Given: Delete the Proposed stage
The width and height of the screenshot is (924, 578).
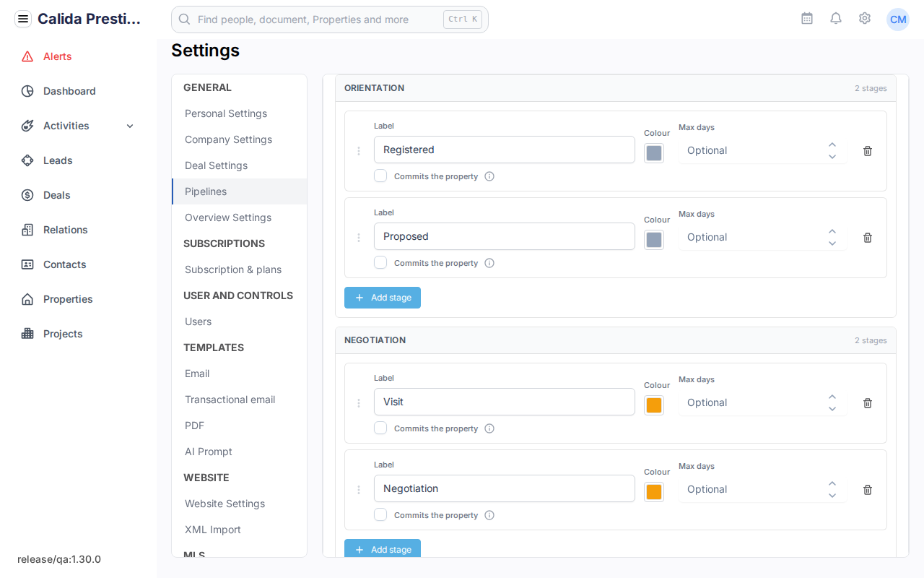Looking at the screenshot, I should [868, 238].
